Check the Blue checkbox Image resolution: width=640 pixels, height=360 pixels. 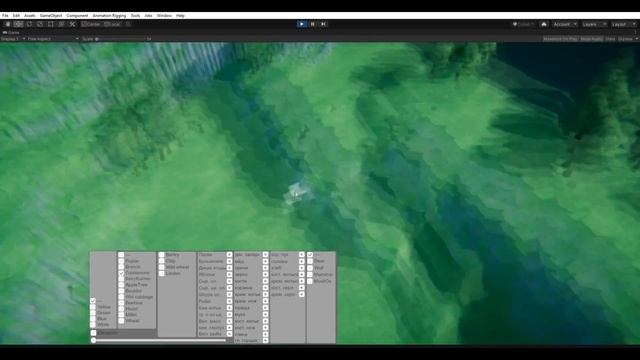(x=93, y=319)
